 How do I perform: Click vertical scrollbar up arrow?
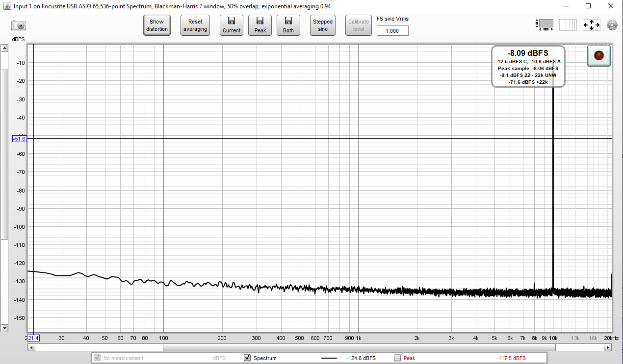(x=4, y=48)
